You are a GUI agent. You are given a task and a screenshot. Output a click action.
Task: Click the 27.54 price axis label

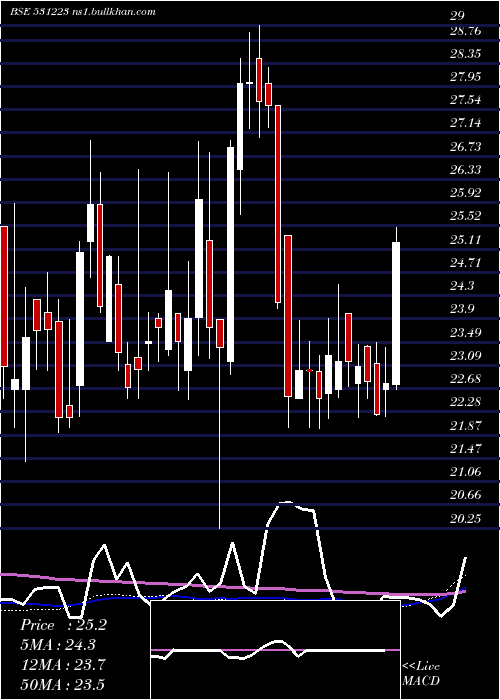coord(465,100)
